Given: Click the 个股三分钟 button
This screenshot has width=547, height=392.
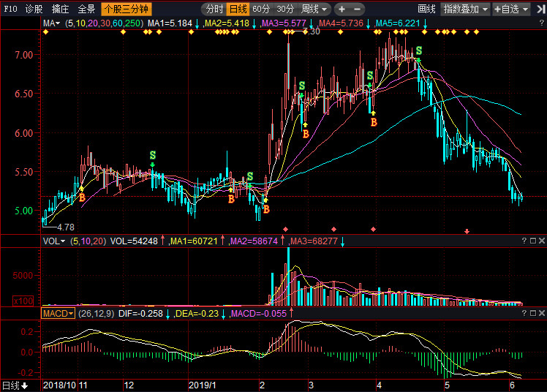Looking at the screenshot, I should [127, 9].
